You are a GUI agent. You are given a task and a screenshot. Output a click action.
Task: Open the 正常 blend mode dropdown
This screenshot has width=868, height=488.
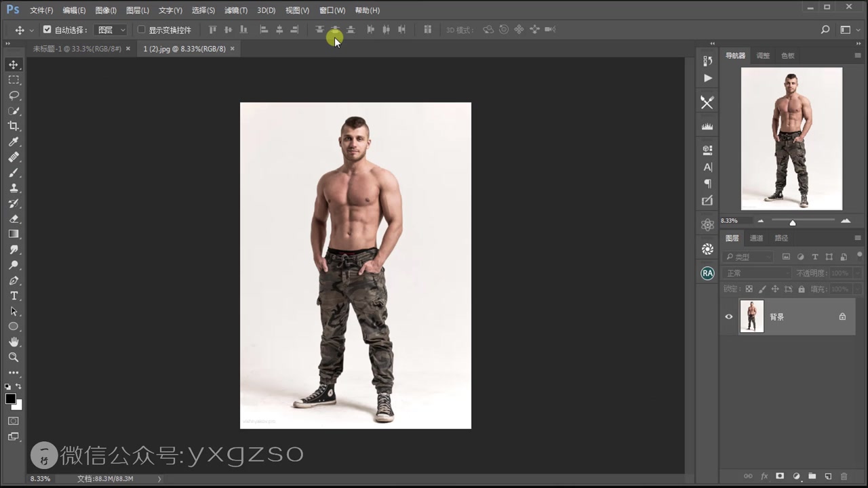(757, 273)
